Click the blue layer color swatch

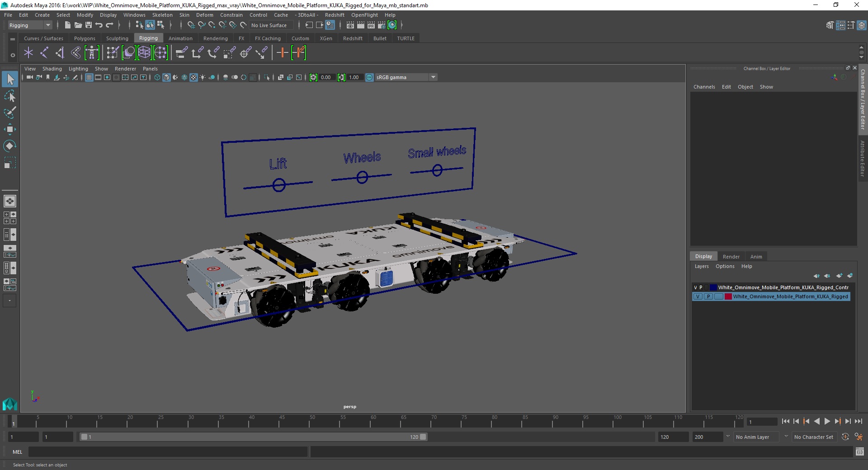(x=713, y=287)
